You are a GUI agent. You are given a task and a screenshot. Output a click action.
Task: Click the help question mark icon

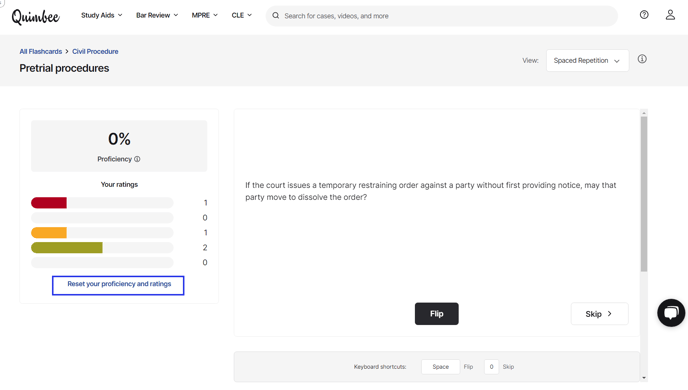tap(644, 15)
